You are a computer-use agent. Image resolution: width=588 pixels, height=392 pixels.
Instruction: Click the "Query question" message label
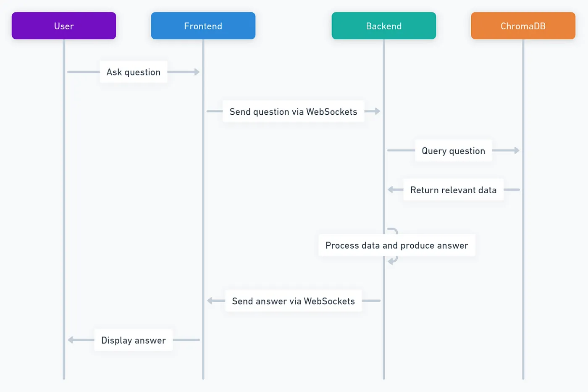pos(453,150)
